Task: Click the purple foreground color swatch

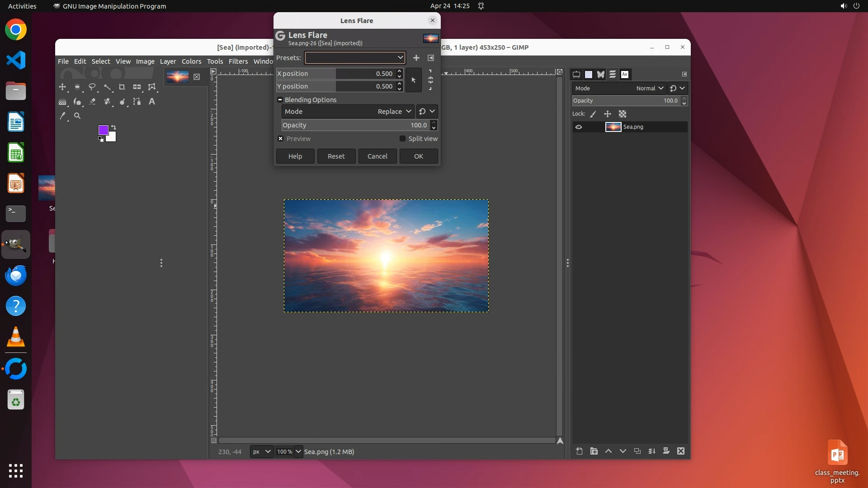Action: pyautogui.click(x=103, y=131)
